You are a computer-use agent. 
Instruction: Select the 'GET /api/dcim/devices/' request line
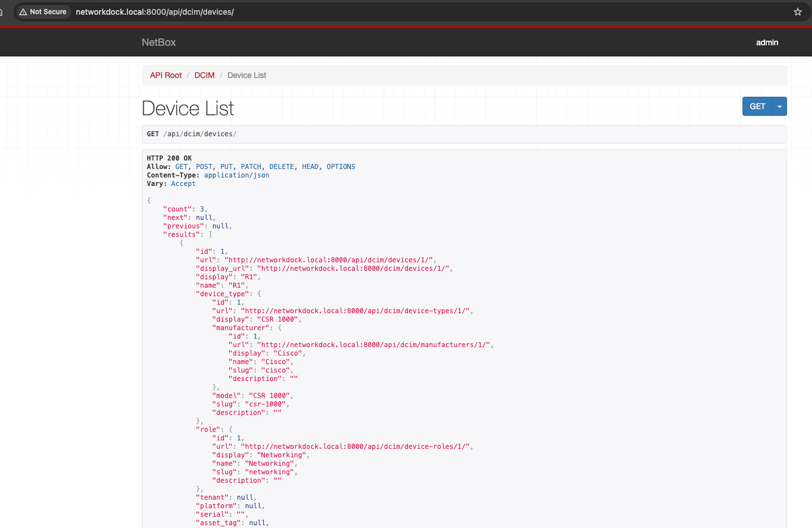click(192, 134)
